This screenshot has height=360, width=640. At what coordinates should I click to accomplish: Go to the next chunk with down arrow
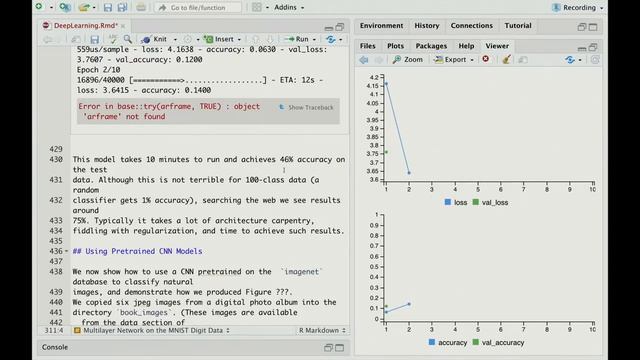(270, 39)
